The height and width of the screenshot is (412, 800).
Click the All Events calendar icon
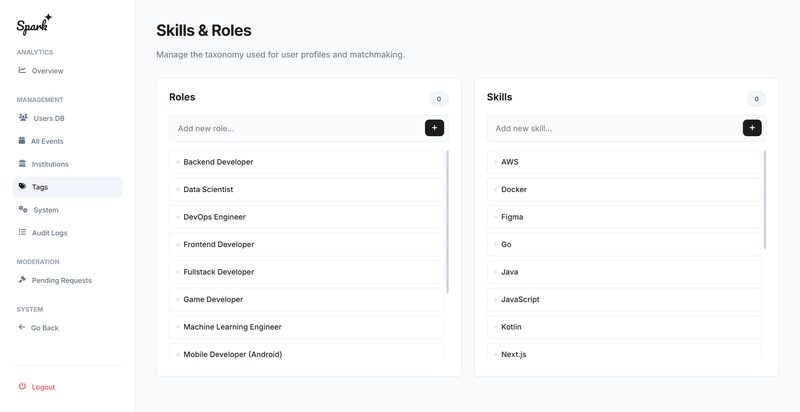[22, 141]
